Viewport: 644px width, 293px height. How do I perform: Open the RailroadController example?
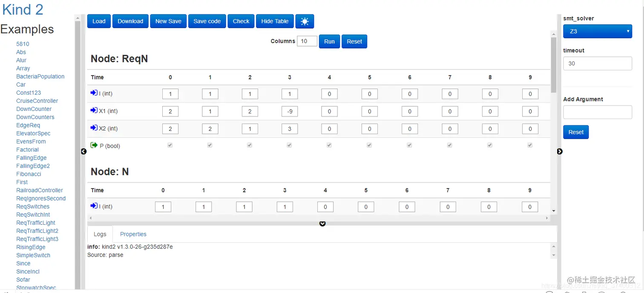[40, 190]
